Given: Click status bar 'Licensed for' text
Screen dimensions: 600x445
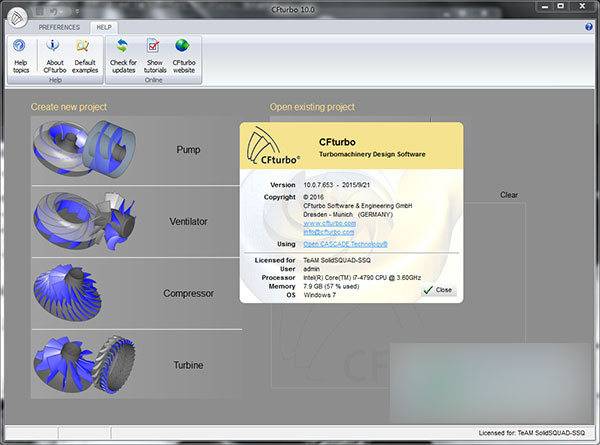Looking at the screenshot, I should [x=532, y=433].
